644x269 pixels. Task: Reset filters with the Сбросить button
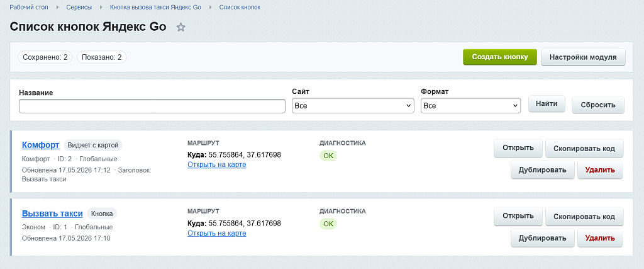[x=598, y=105]
